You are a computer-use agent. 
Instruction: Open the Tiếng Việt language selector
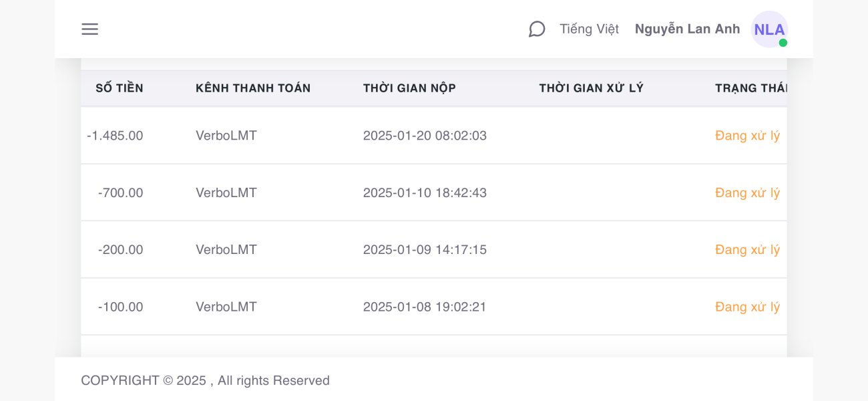pyautogui.click(x=589, y=29)
